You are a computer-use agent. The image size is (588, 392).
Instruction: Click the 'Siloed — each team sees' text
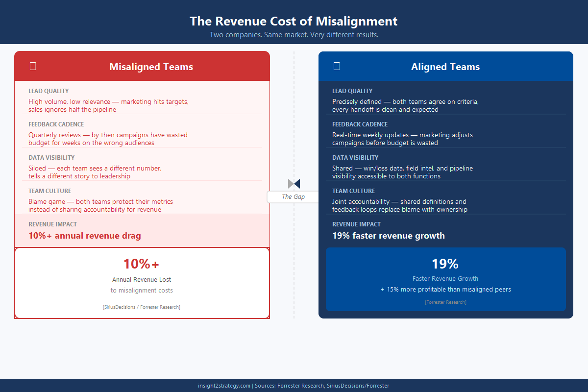point(95,172)
